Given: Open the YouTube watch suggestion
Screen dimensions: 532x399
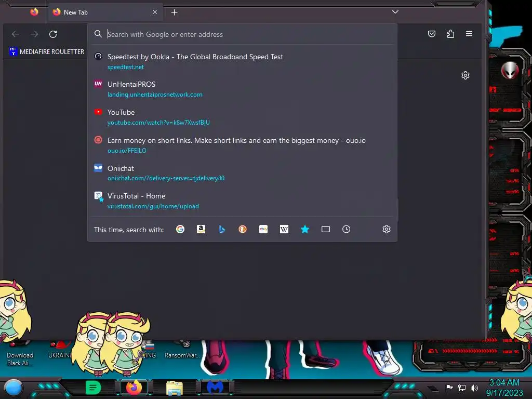Looking at the screenshot, I should (x=242, y=117).
